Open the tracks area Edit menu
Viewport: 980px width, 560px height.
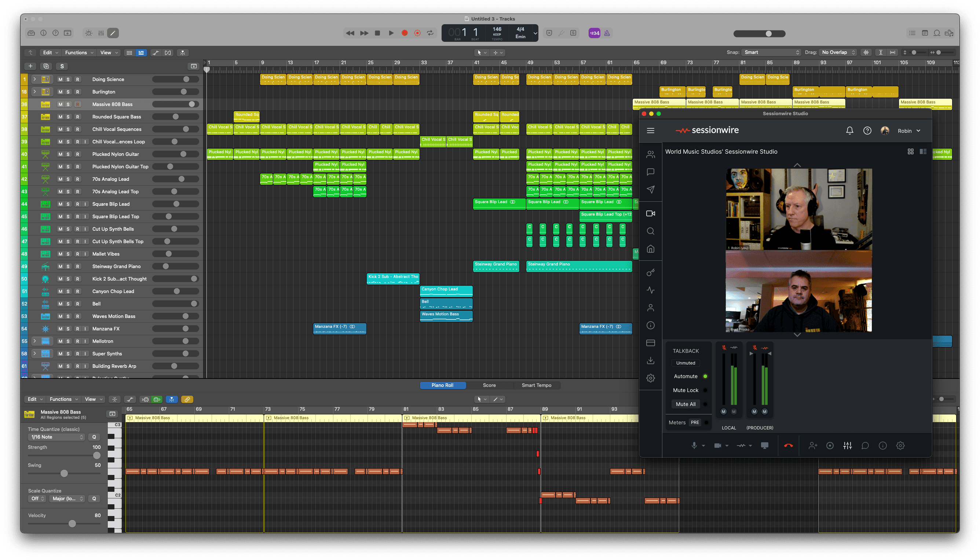coord(50,53)
